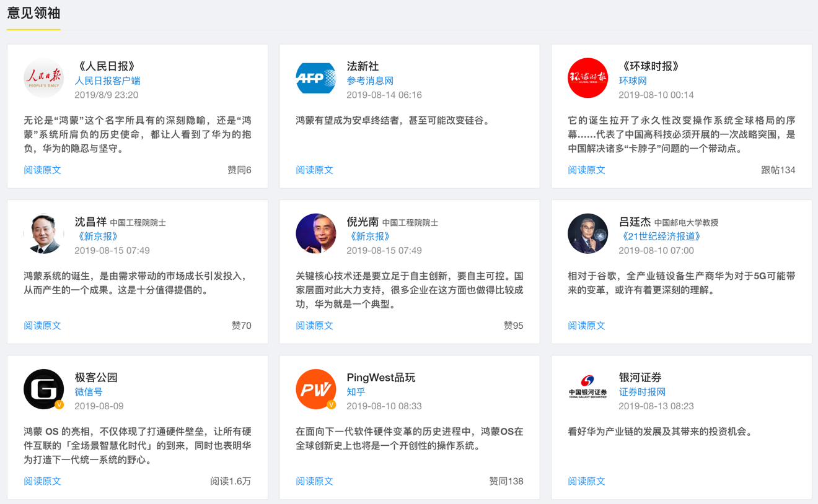
Task: Click the 赞95 count
Action: coord(513,325)
